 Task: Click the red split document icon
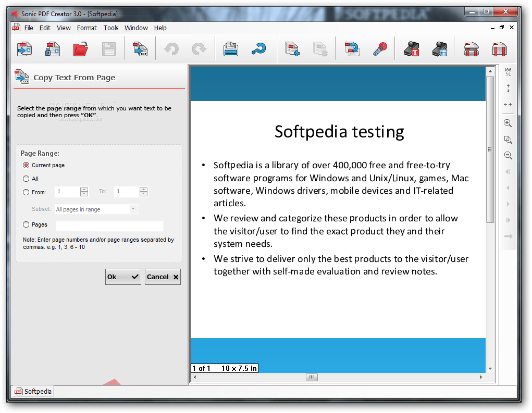tap(499, 49)
